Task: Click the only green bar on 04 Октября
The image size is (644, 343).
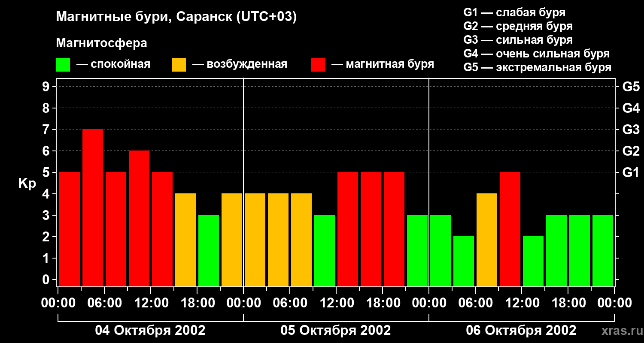Action: coord(209,250)
